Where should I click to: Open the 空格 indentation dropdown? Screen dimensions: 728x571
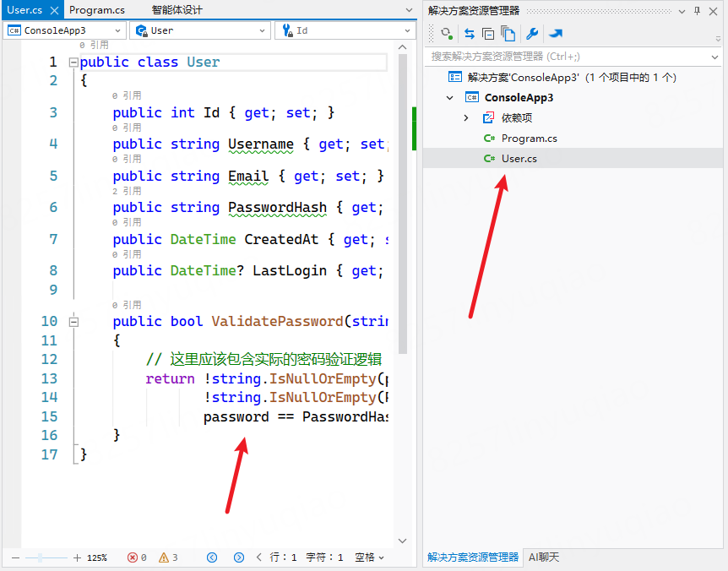[x=370, y=557]
